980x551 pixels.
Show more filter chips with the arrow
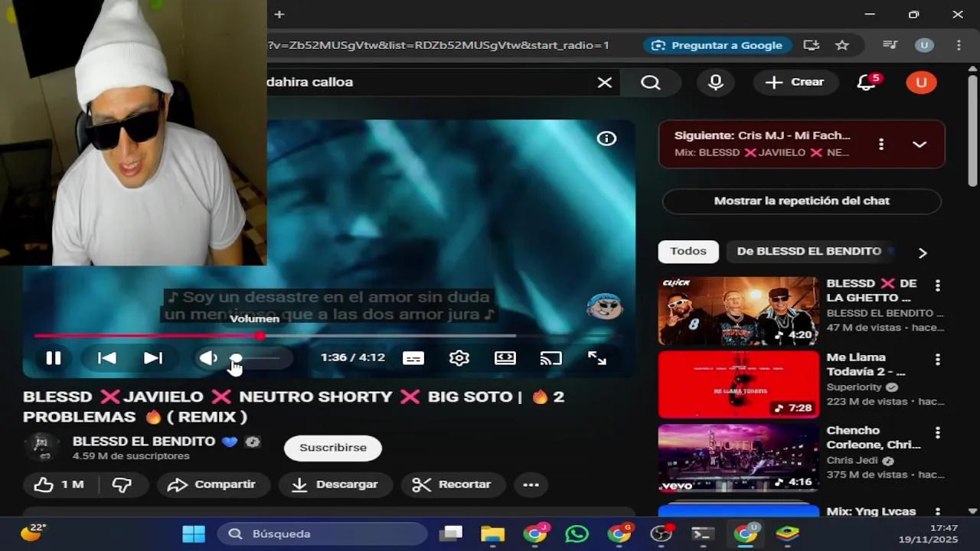coord(923,253)
